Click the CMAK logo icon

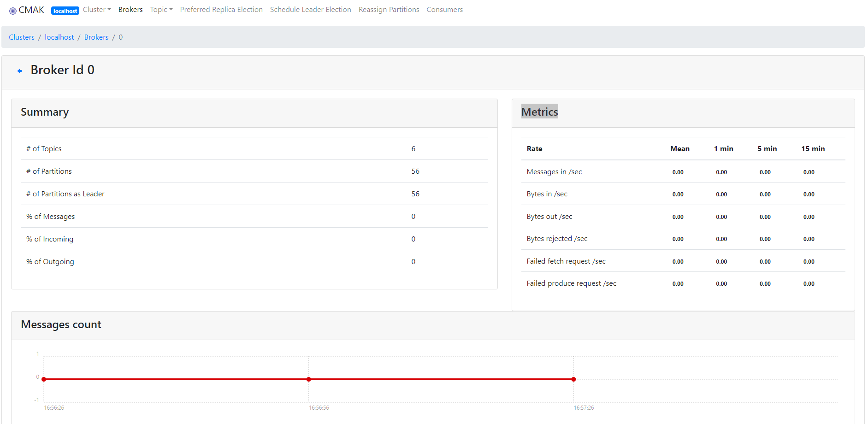13,11
